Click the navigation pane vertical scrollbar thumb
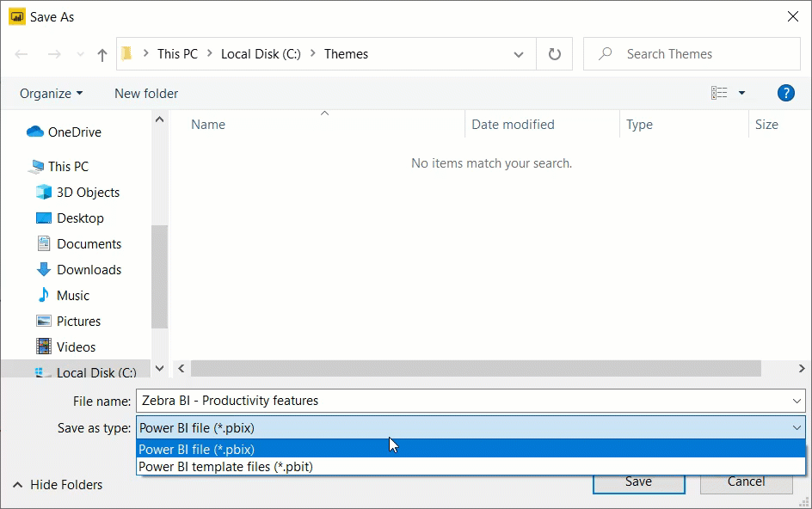The width and height of the screenshot is (812, 509). [x=159, y=277]
